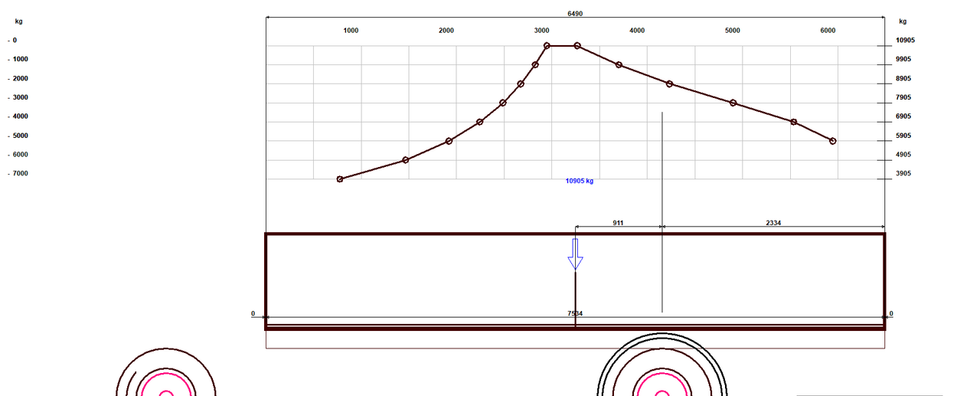The image size is (980, 396).
Task: Click the "- 0" label on the left scale
Action: [12, 40]
